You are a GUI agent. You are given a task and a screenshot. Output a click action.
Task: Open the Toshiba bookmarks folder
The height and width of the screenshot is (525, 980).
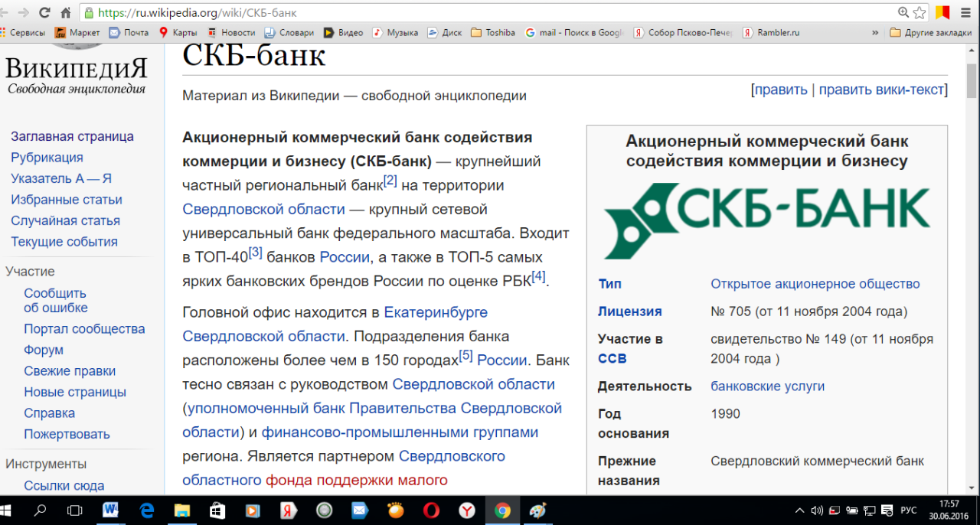(493, 33)
